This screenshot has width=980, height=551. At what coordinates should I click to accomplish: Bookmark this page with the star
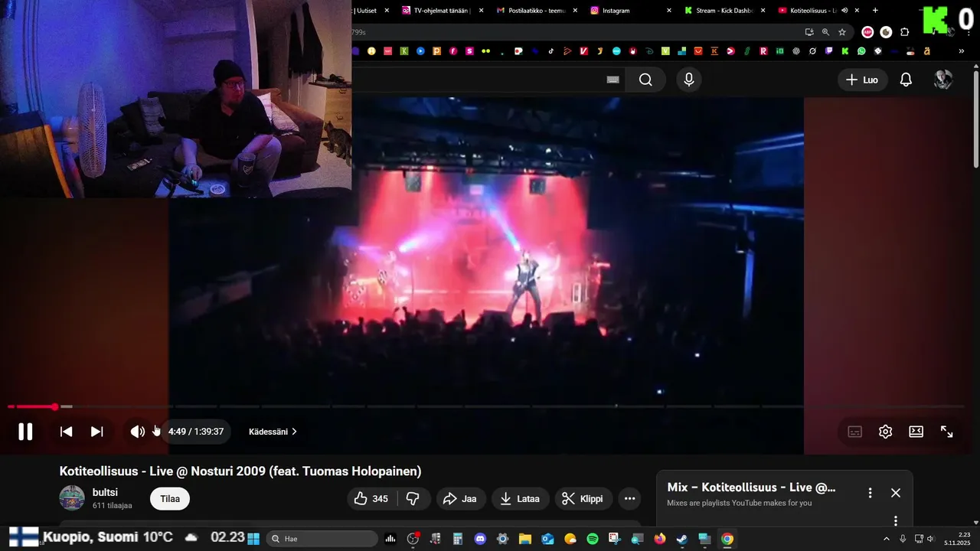pos(842,32)
